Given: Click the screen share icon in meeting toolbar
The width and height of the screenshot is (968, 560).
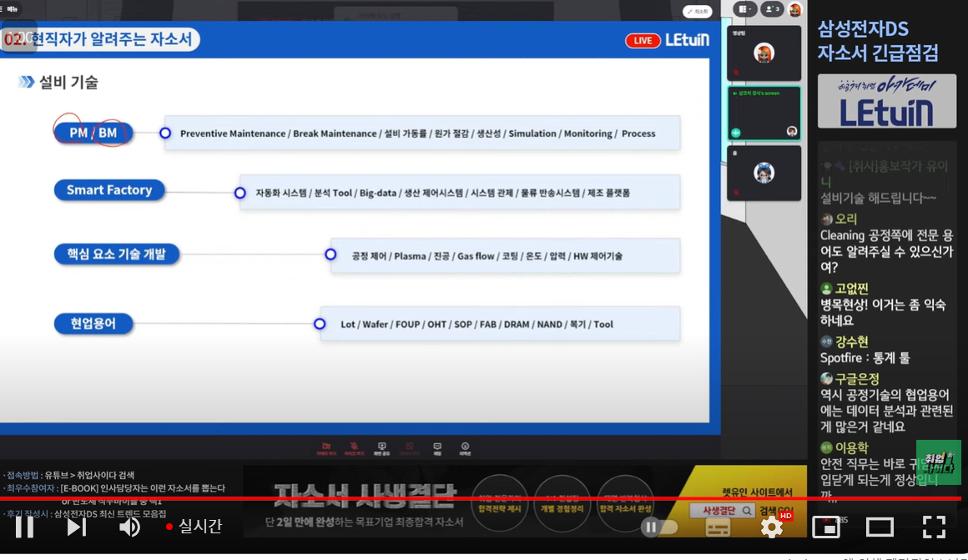Looking at the screenshot, I should [x=381, y=448].
